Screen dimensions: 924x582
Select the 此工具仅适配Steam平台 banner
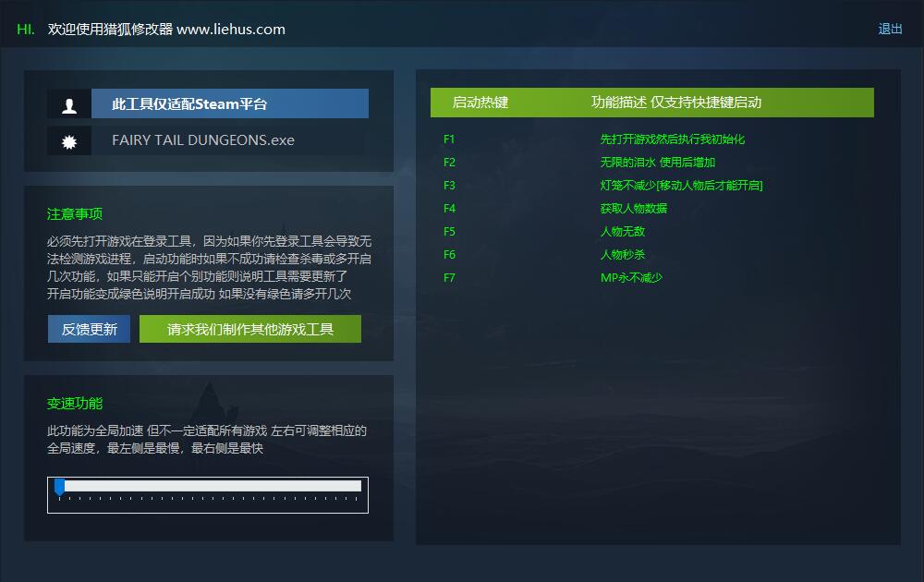230,103
